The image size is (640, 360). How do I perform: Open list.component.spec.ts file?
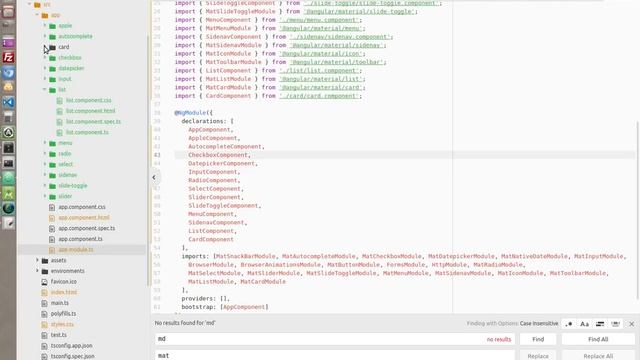pos(93,122)
